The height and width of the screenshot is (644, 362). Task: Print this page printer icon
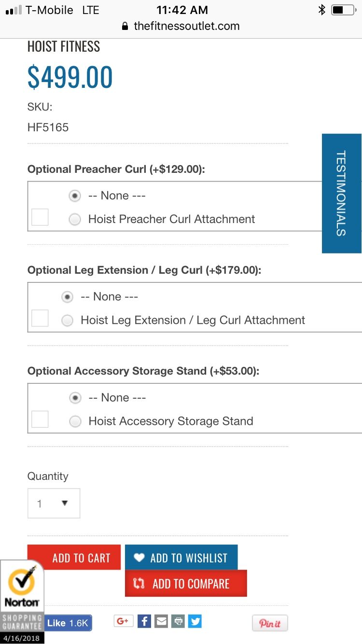click(x=178, y=621)
